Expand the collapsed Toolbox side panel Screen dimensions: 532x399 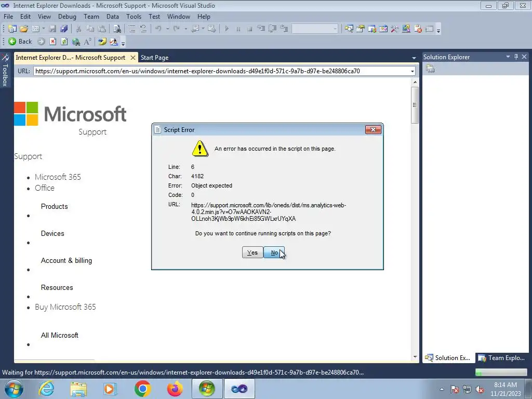[5, 70]
